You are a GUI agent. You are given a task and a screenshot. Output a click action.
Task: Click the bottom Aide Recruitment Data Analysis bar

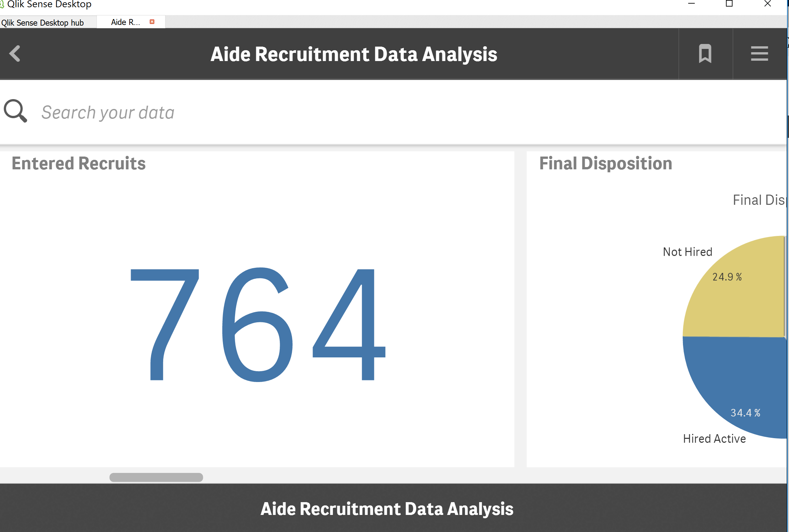[387, 509]
